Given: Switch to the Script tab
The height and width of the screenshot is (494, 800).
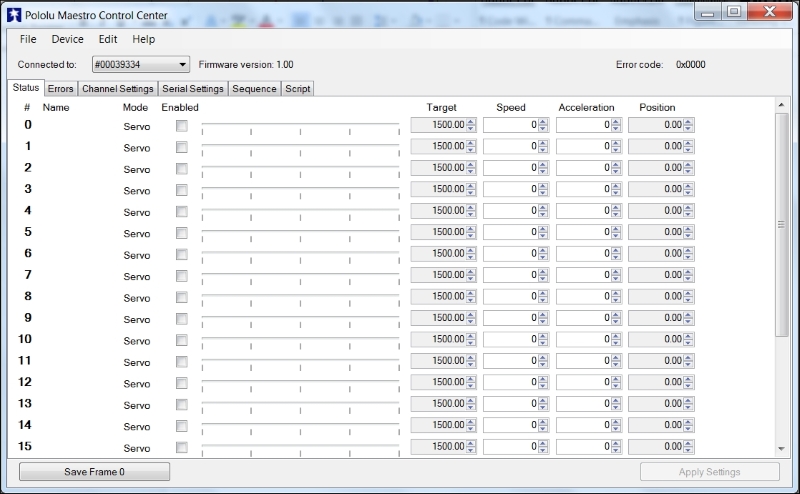Looking at the screenshot, I should (x=297, y=89).
